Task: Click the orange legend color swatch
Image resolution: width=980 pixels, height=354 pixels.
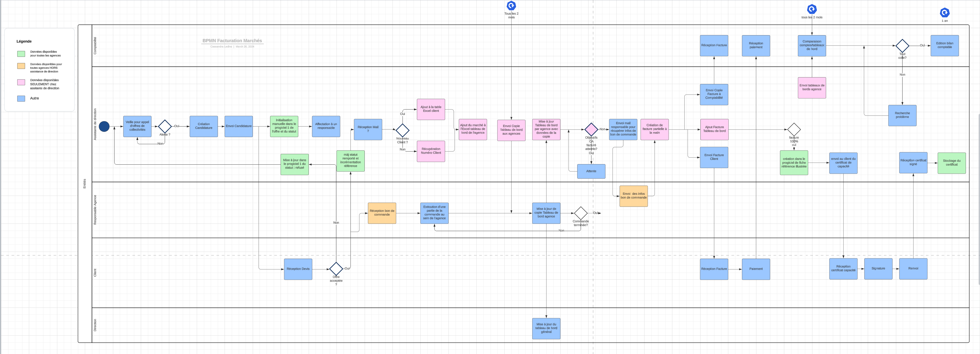Action: pos(21,66)
